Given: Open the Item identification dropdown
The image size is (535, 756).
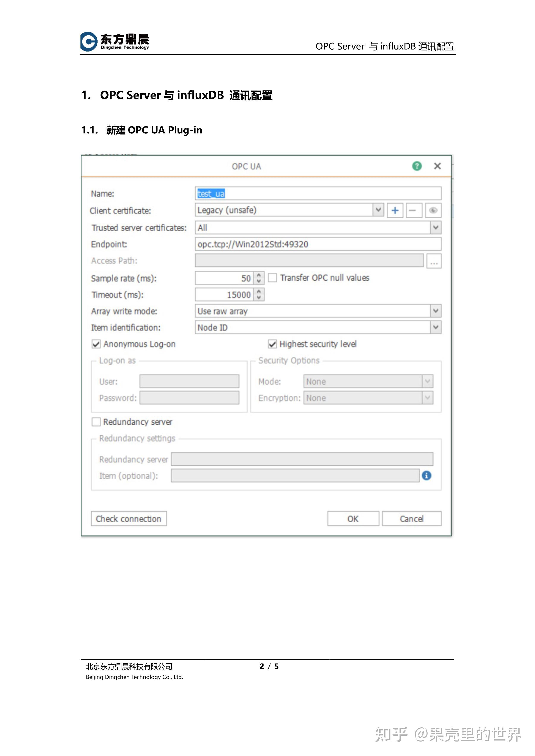Looking at the screenshot, I should click(x=436, y=327).
